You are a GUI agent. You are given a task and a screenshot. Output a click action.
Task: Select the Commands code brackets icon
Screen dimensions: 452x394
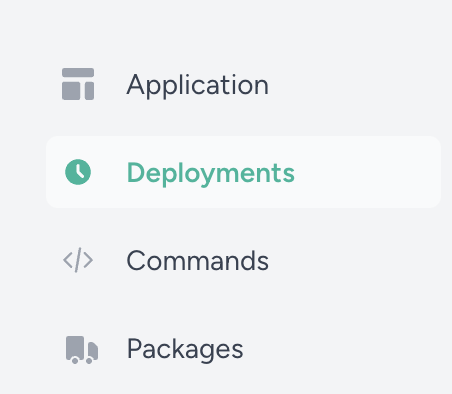[78, 260]
